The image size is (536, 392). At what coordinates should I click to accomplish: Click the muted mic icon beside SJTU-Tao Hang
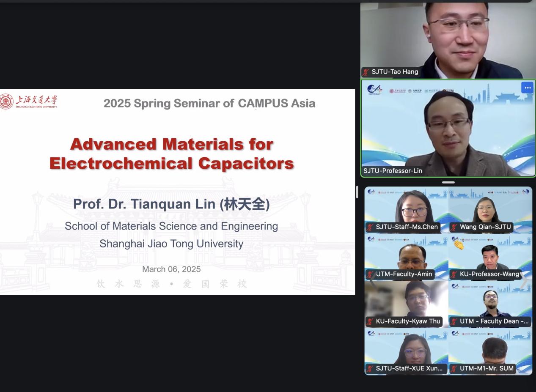(x=366, y=72)
